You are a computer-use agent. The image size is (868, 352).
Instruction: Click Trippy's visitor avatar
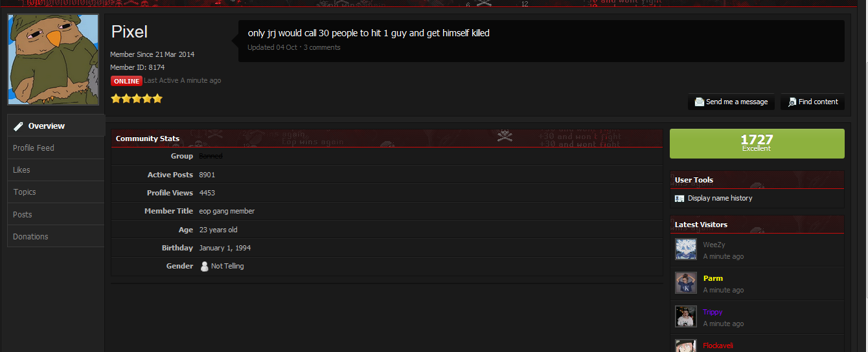(x=686, y=316)
